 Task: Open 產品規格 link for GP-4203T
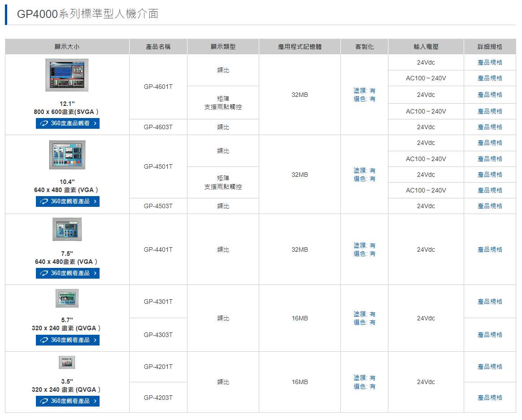click(490, 398)
